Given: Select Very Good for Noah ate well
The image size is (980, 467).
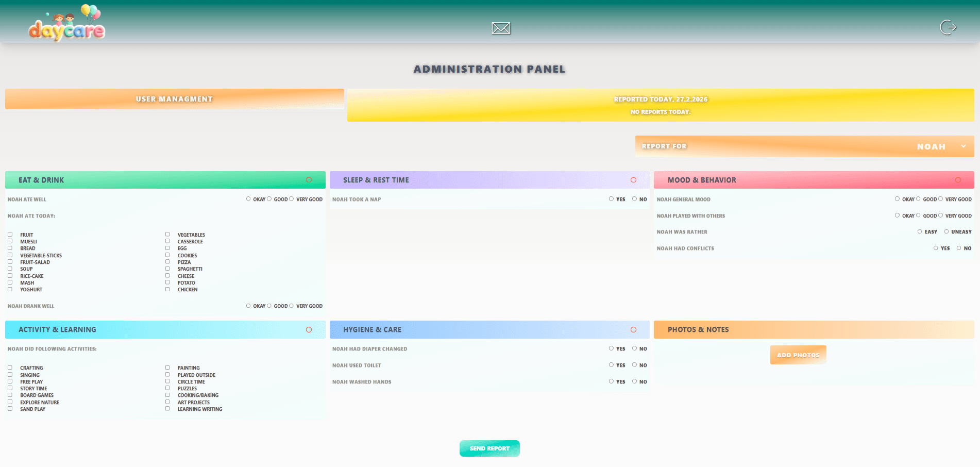Looking at the screenshot, I should coord(292,199).
